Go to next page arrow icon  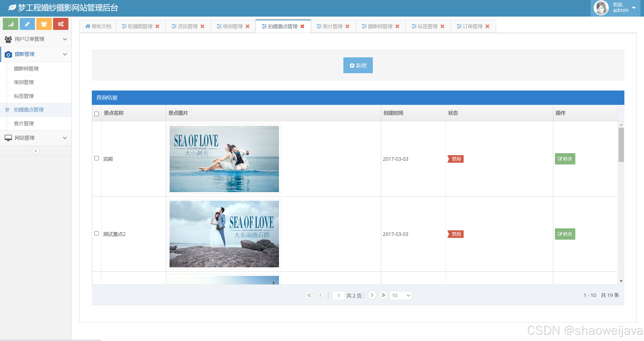[372, 295]
